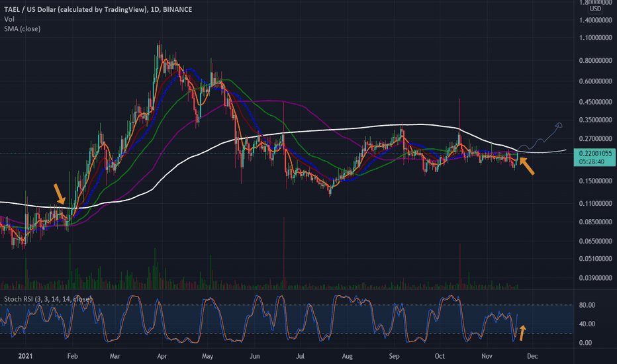Click the 0.15000000 price axis label
The width and height of the screenshot is (617, 364).
click(x=595, y=181)
